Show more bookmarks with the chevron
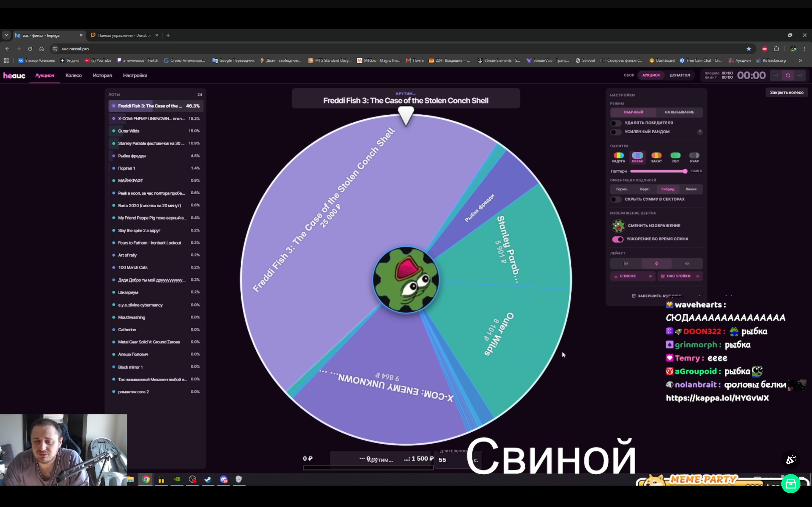Image resolution: width=812 pixels, height=507 pixels. 800,61
